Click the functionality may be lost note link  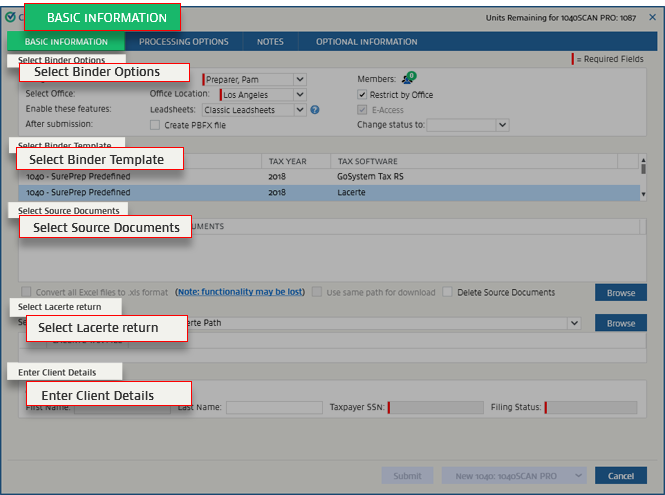click(239, 292)
